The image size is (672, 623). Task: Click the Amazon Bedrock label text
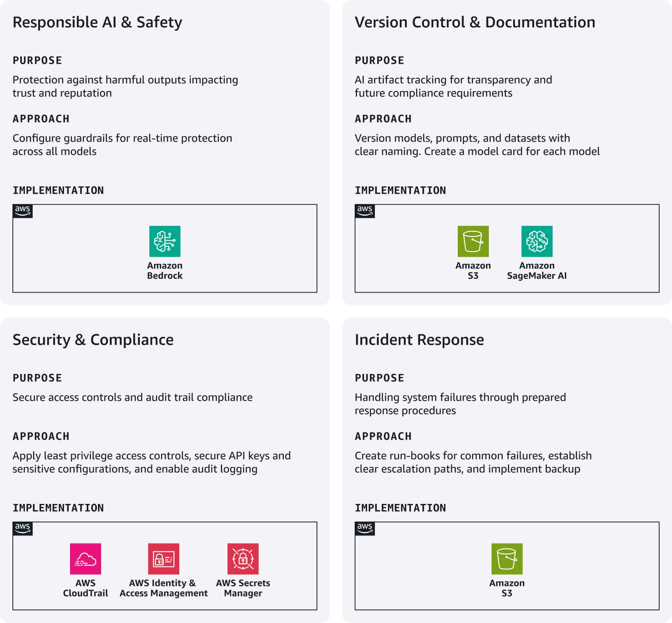[164, 270]
